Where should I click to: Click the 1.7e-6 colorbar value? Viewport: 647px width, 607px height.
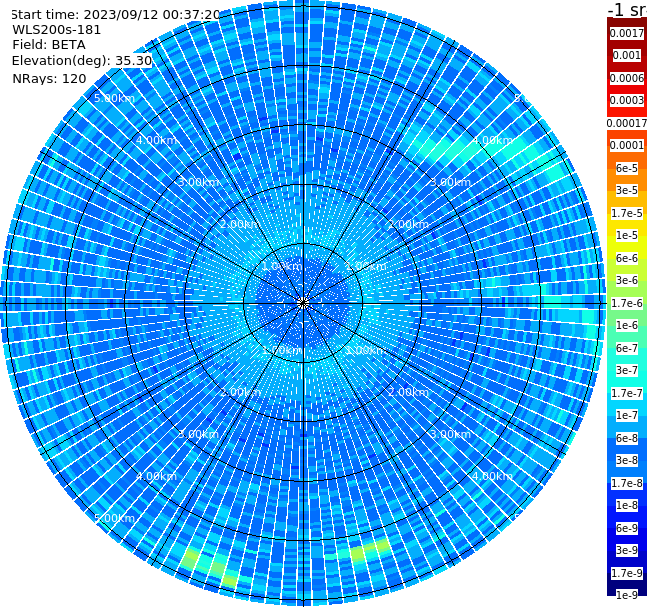[627, 303]
